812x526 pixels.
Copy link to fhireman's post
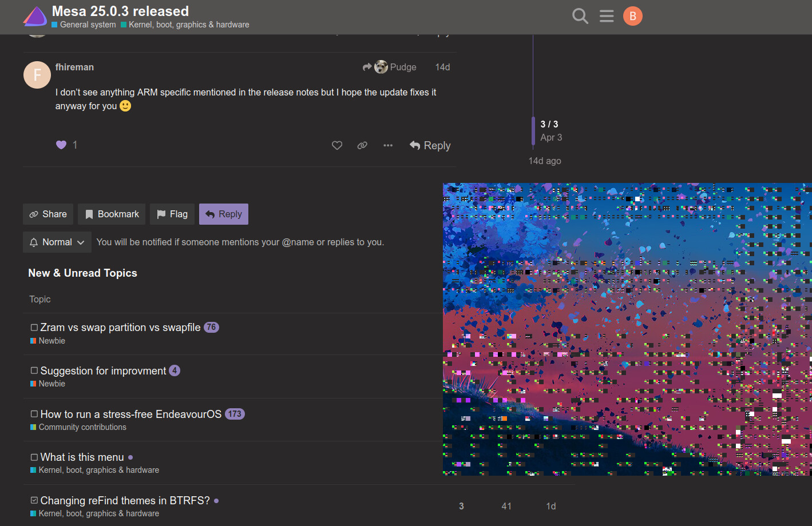point(362,145)
